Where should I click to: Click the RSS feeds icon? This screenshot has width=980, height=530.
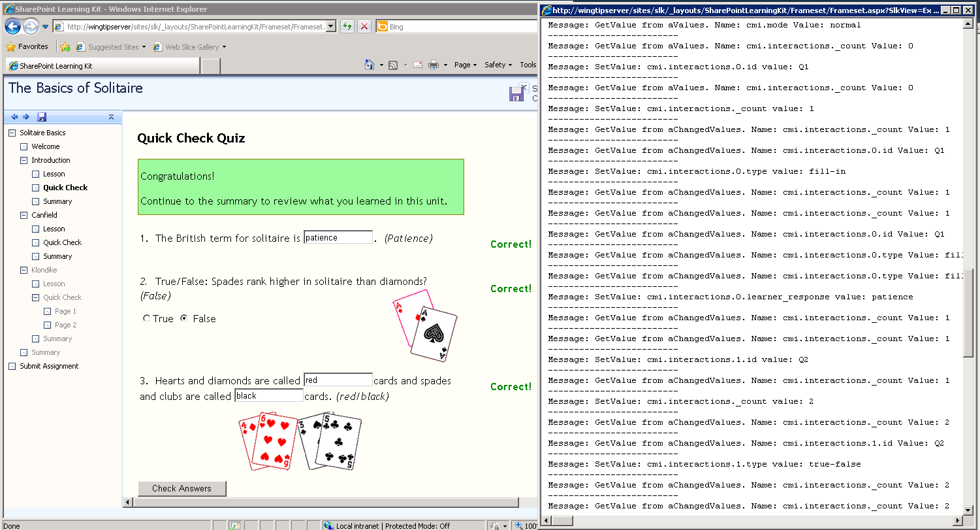tap(393, 65)
